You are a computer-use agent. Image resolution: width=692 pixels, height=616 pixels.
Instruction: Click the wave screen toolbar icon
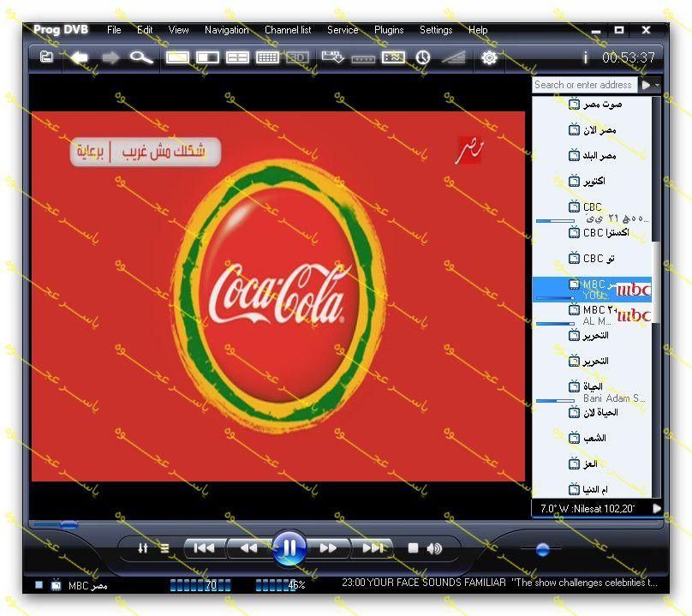[x=393, y=57]
